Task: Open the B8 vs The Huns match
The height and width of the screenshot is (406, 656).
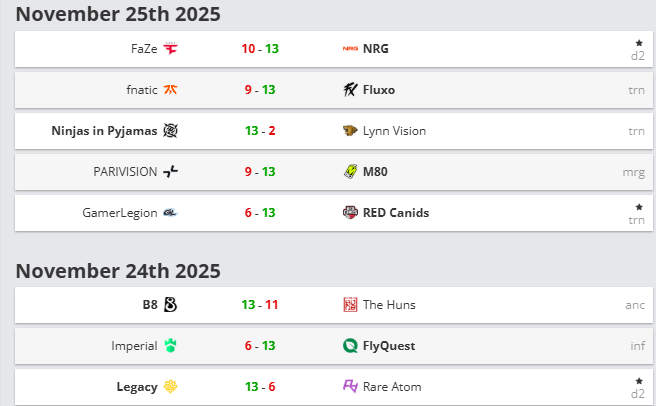Action: (x=334, y=305)
